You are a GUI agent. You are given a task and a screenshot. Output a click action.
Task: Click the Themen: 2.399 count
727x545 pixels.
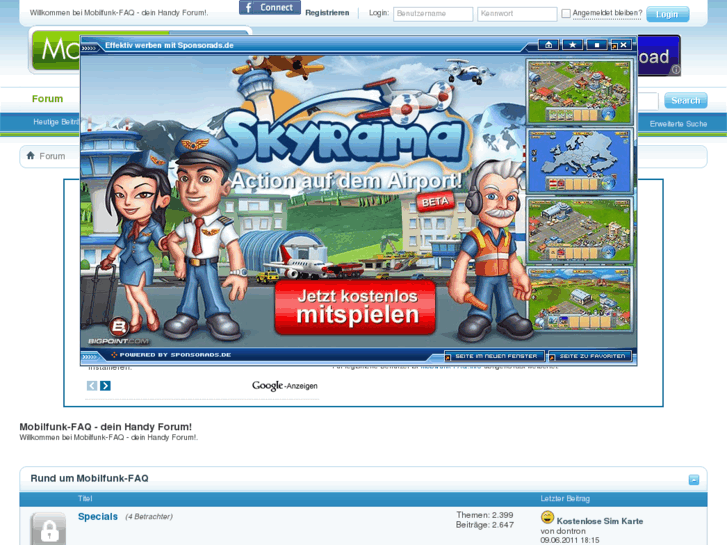(x=485, y=515)
